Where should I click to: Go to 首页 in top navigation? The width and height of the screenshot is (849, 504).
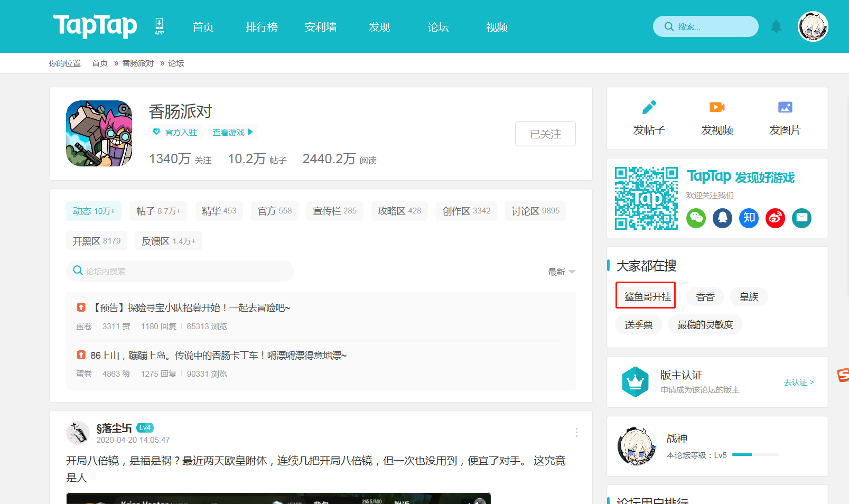pyautogui.click(x=203, y=27)
